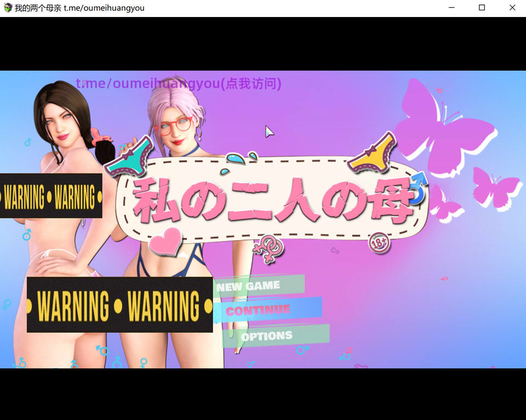526x420 pixels.
Task: Click the lower WARNING banner
Action: coord(119,305)
